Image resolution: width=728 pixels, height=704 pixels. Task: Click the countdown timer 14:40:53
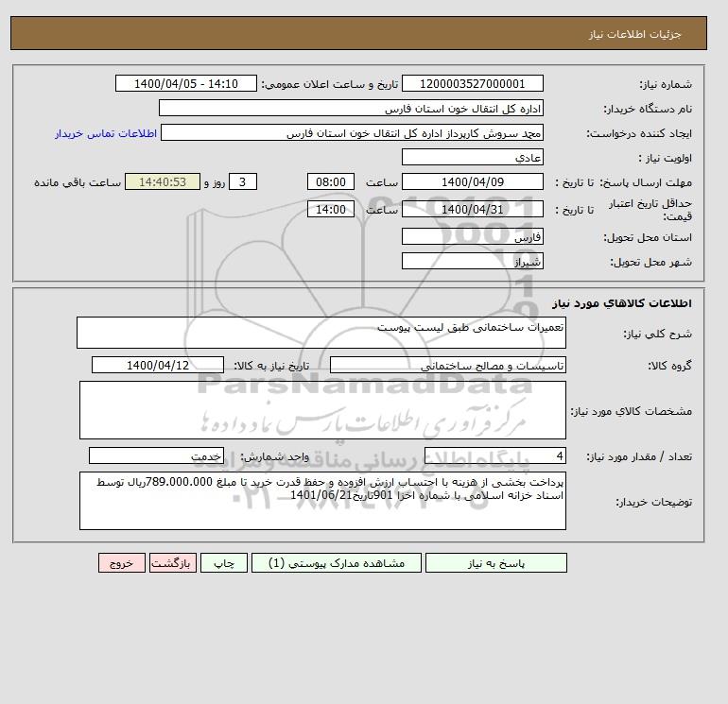point(163,182)
